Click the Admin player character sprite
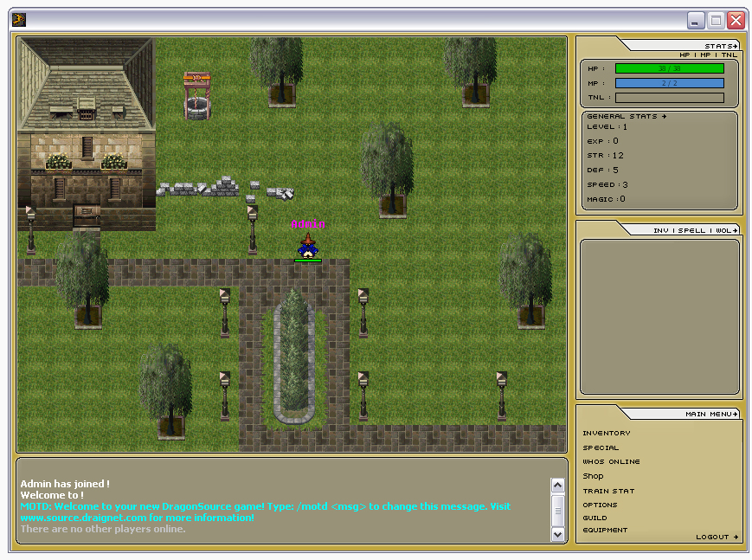Image resolution: width=752 pixels, height=560 pixels. tap(307, 245)
